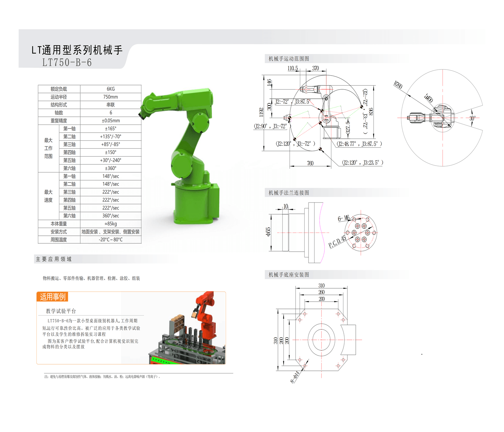The image size is (504, 432).
Task: Select the "±150°" fourth axis range
Action: tap(111, 152)
